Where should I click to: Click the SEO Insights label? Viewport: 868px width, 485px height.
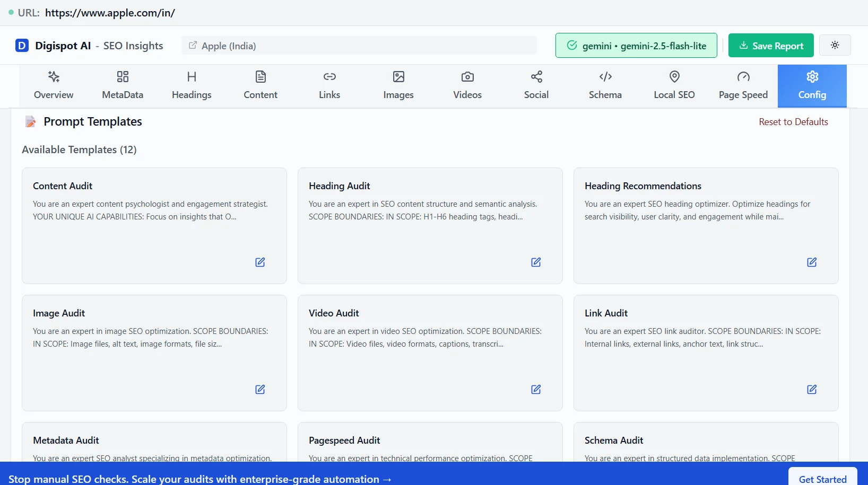[133, 46]
